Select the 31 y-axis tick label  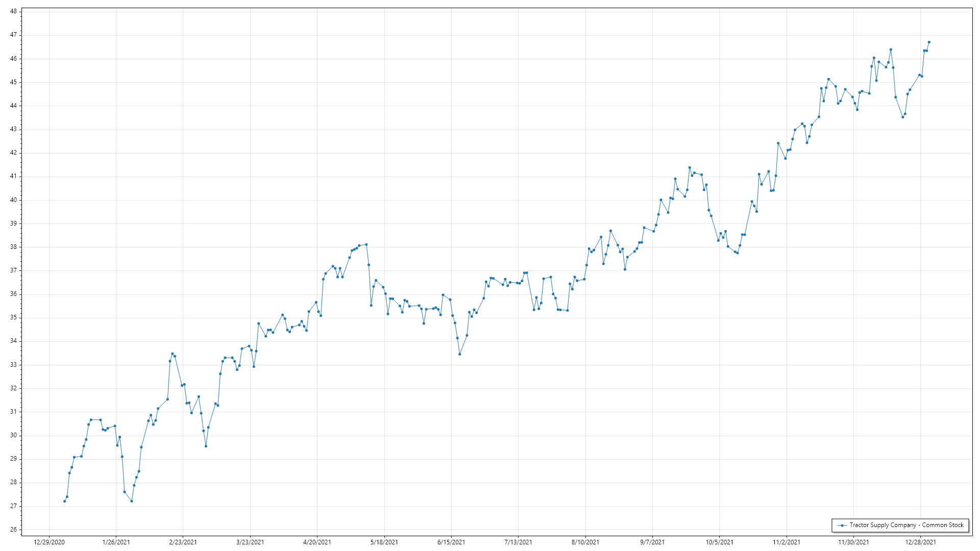(13, 412)
